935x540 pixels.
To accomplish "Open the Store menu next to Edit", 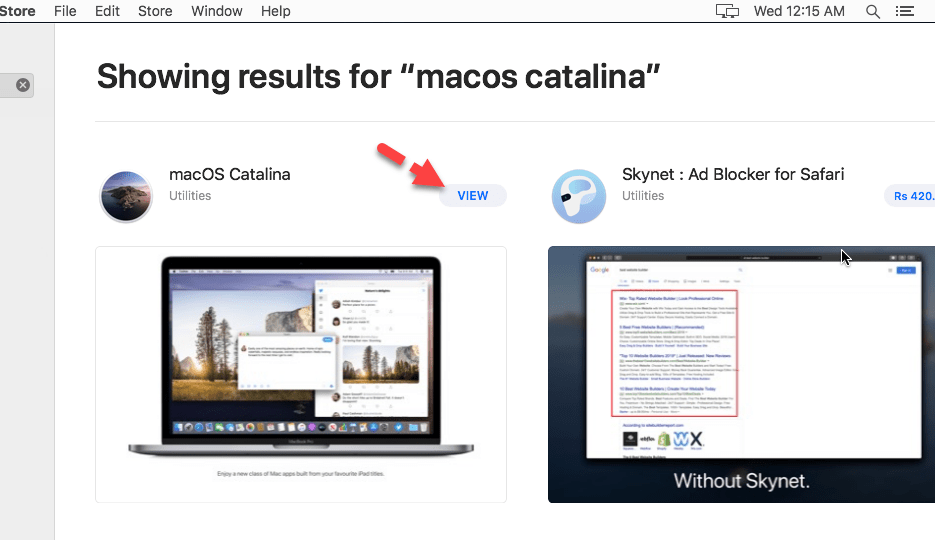I will pos(155,12).
